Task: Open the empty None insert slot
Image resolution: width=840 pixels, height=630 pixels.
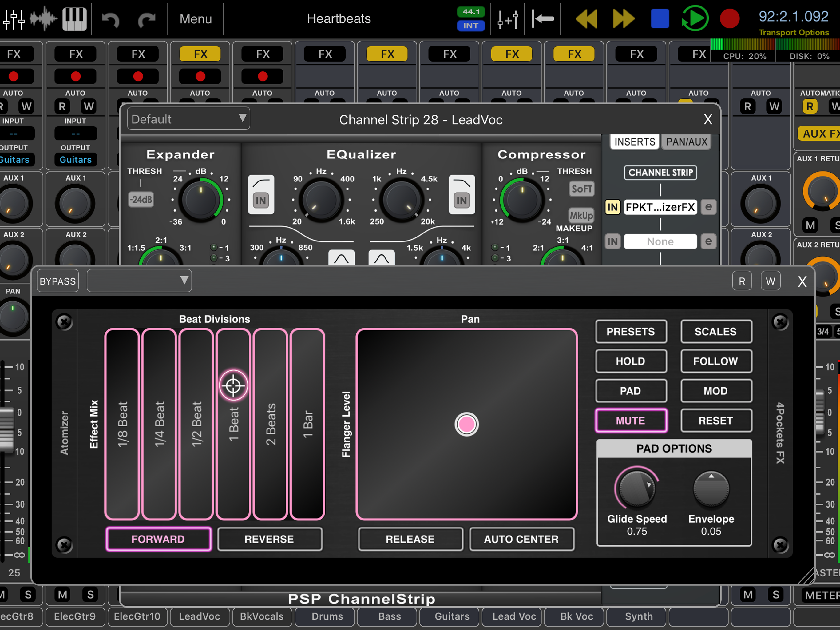Action: tap(660, 242)
